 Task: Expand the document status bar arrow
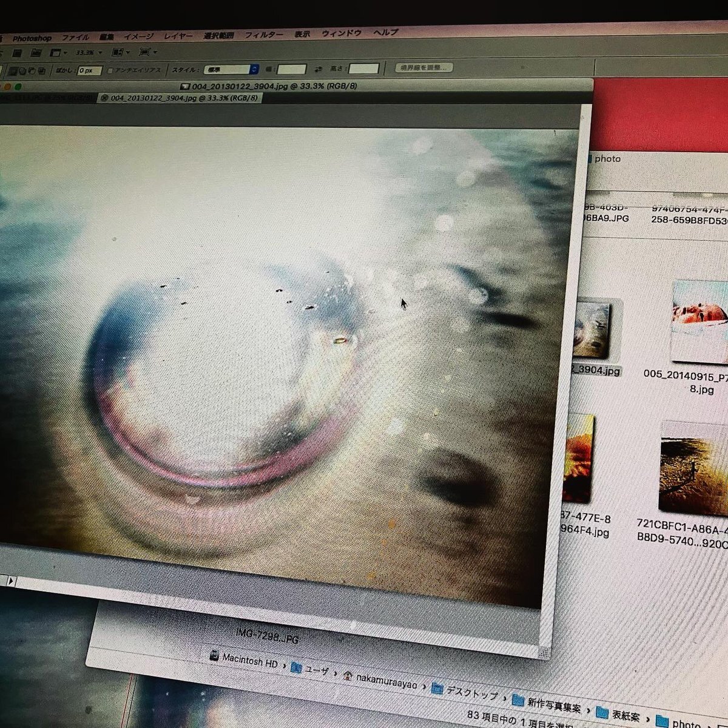point(11,581)
